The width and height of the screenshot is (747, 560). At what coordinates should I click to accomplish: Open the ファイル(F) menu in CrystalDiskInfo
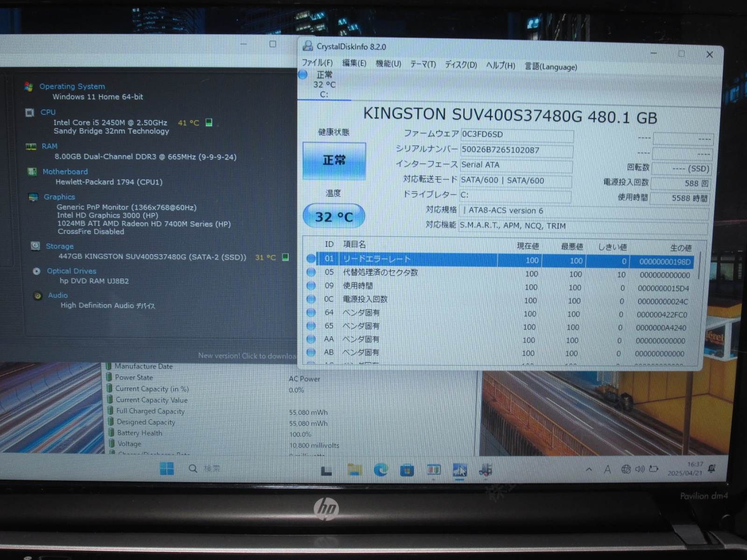317,63
